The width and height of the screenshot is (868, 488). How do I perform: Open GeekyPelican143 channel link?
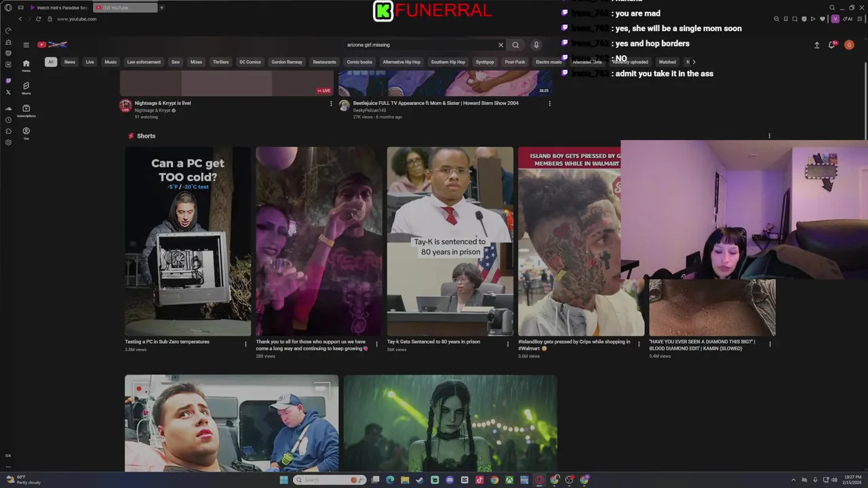370,110
